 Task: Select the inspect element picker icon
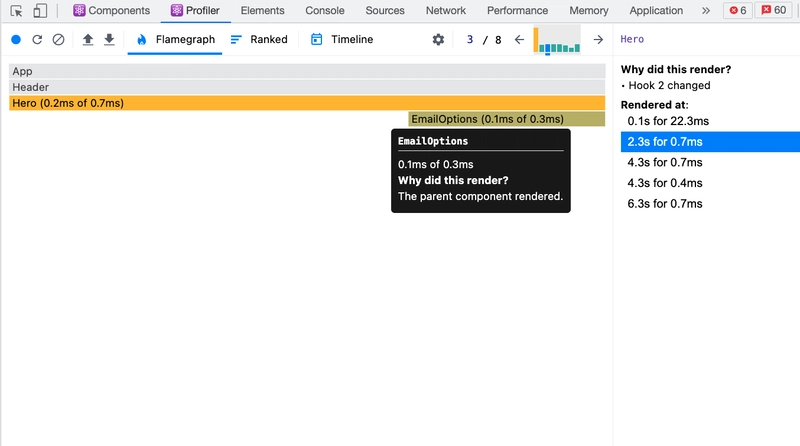click(x=16, y=11)
